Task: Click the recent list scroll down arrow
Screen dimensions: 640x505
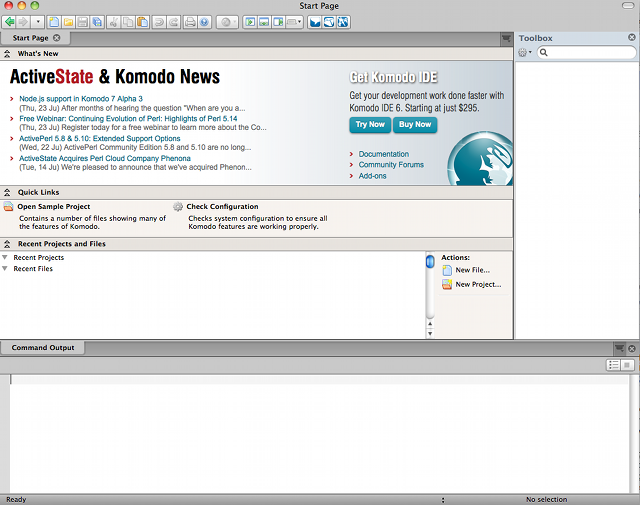Action: (x=430, y=334)
